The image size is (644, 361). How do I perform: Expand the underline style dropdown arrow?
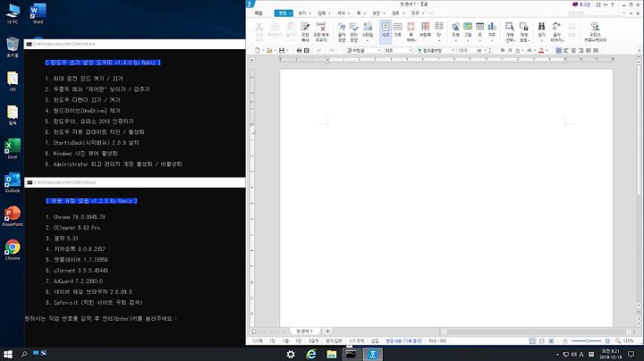(522, 50)
